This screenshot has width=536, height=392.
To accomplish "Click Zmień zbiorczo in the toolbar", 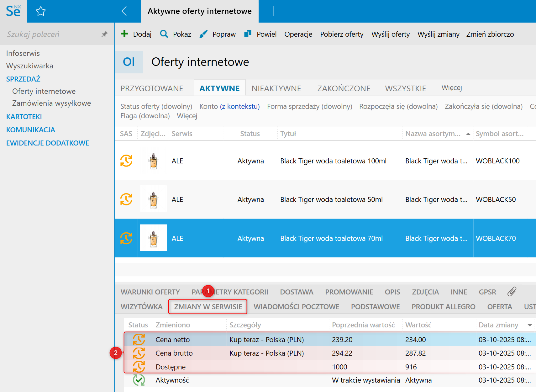I will coord(490,34).
